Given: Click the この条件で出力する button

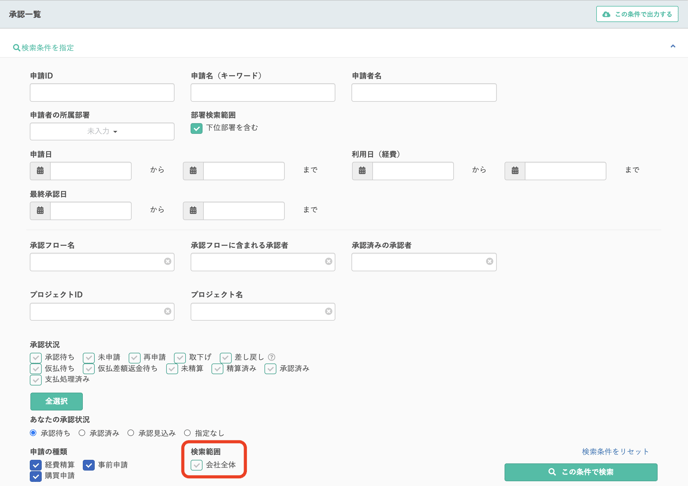Looking at the screenshot, I should pos(637,14).
